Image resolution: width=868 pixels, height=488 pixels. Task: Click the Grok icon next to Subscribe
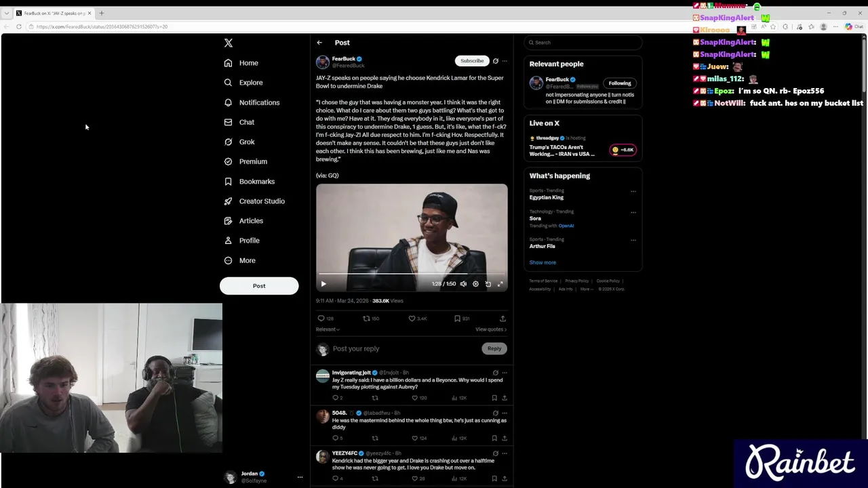(x=496, y=61)
